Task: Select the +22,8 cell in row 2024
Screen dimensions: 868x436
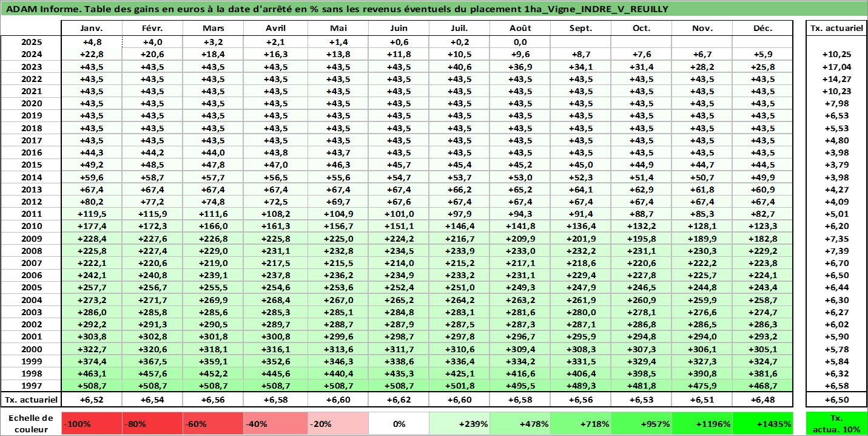Action: 92,55
